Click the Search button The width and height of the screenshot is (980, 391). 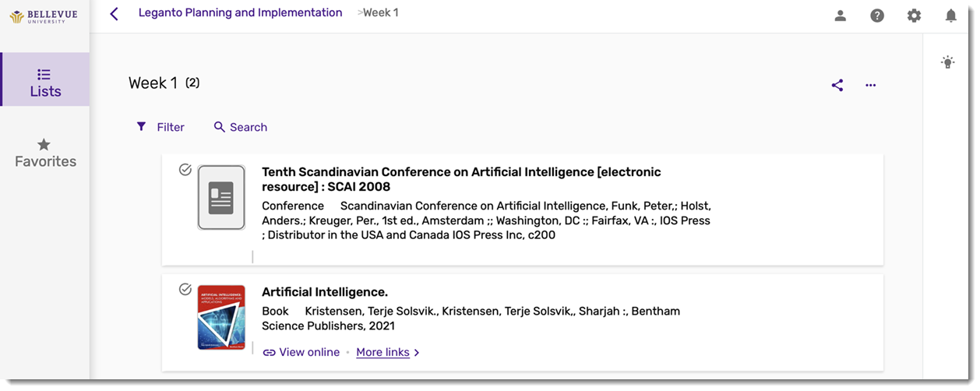coord(241,127)
